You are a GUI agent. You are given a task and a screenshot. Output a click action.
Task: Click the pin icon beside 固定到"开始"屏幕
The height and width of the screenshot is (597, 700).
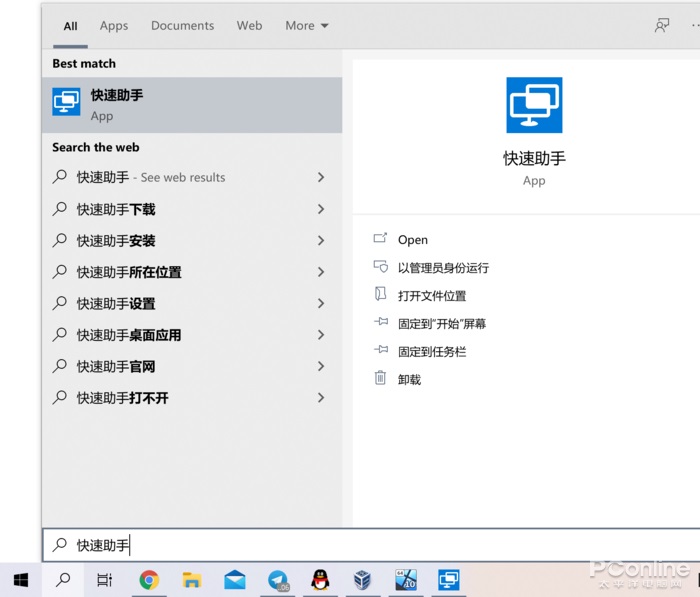click(x=381, y=321)
